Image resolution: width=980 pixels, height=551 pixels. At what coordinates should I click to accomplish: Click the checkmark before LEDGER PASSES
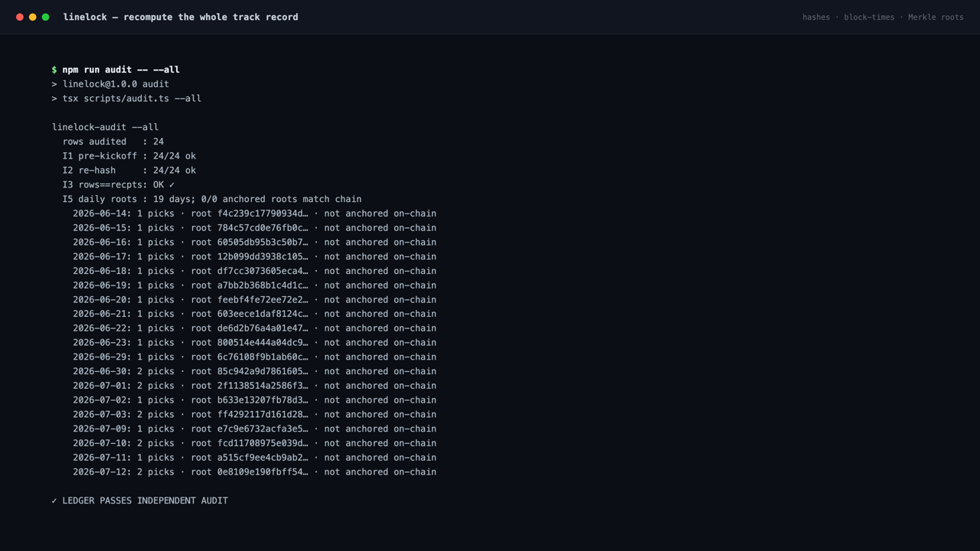click(x=54, y=500)
